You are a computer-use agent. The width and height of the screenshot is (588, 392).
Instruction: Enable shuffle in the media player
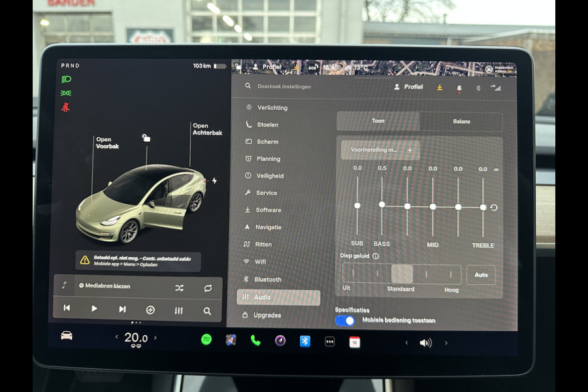pyautogui.click(x=178, y=287)
